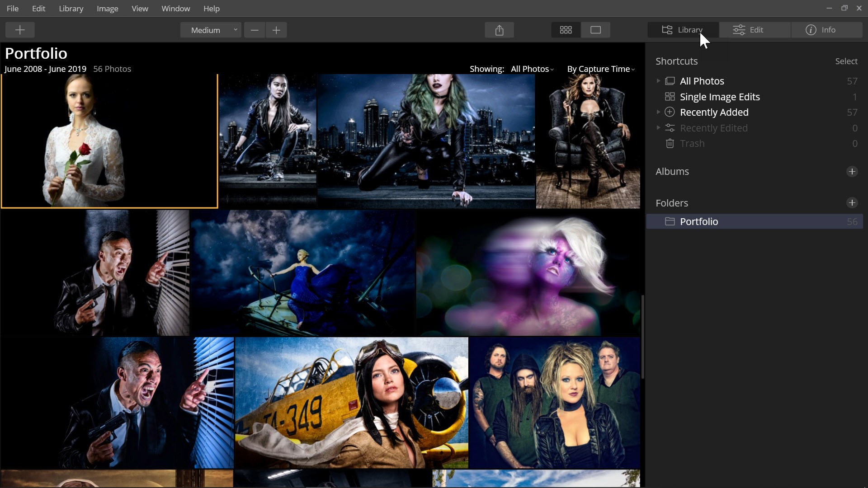Click the add photos plus button
The width and height of the screenshot is (868, 488).
tap(20, 30)
